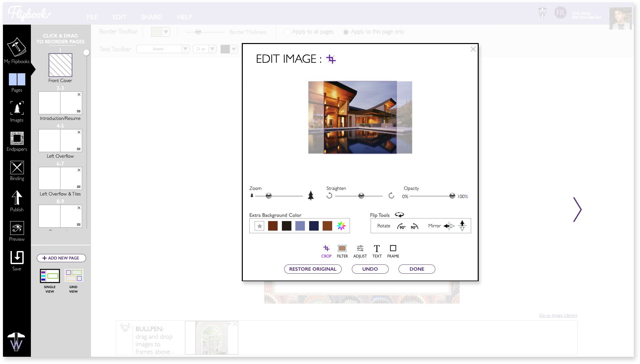The height and width of the screenshot is (364, 640).
Task: Select Apply to this page only
Action: pyautogui.click(x=346, y=32)
